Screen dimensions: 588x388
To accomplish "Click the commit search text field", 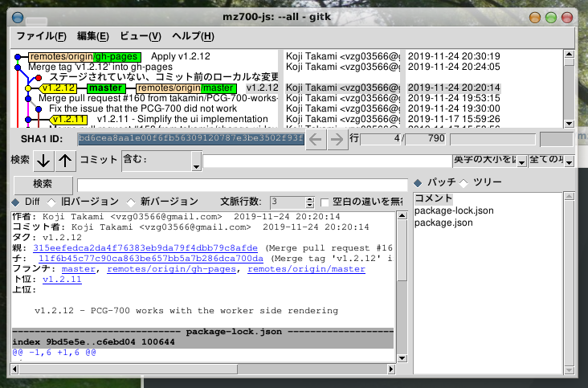I will coord(328,161).
